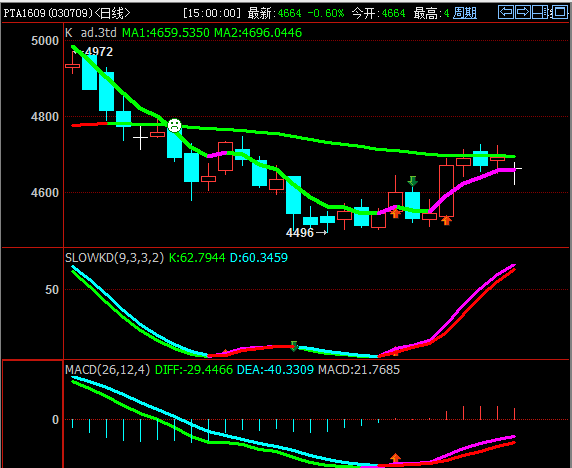Click the sad face marker on chart
The width and height of the screenshot is (572, 468).
(174, 125)
